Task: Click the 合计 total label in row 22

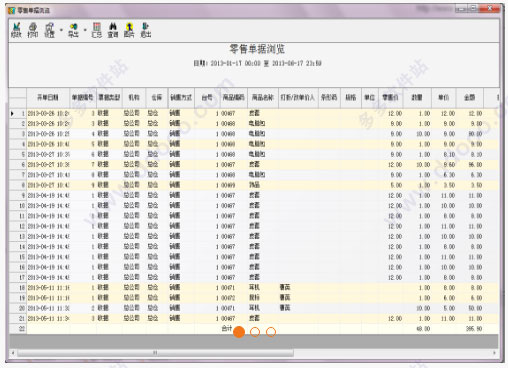Action: point(227,328)
